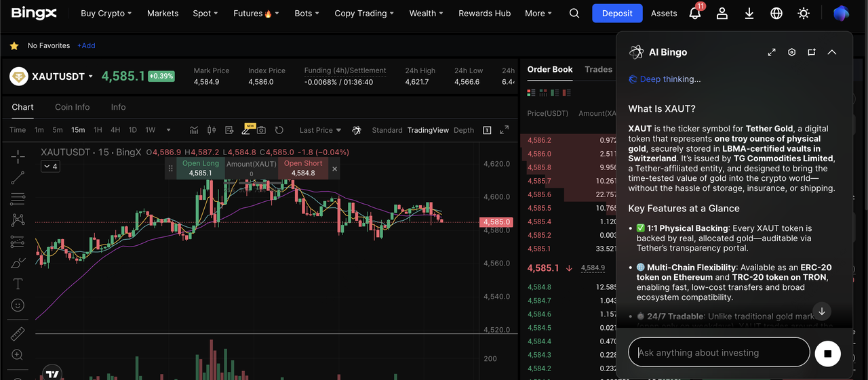Screen dimensions: 868x380
Task: Take a chart snapshot with camera icon
Action: coord(261,130)
